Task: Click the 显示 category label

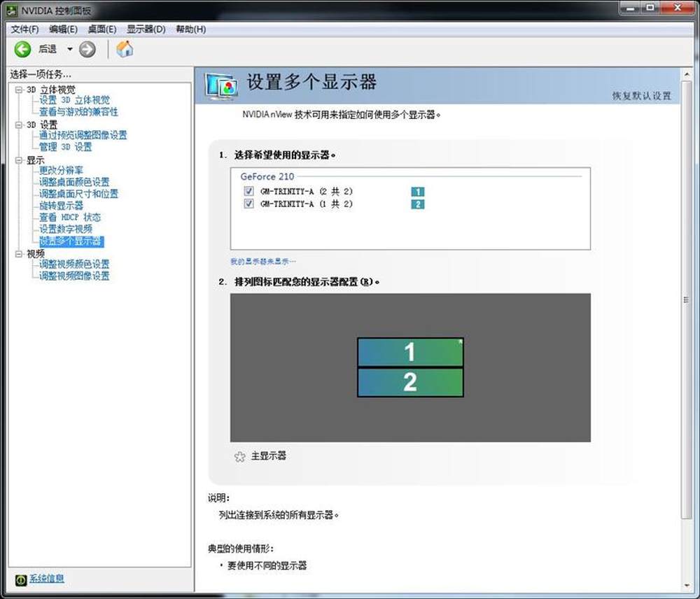Action: [x=36, y=160]
